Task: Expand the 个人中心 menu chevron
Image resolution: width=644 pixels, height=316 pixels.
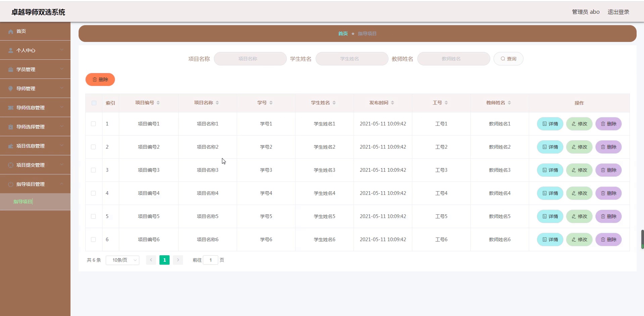Action: point(62,50)
